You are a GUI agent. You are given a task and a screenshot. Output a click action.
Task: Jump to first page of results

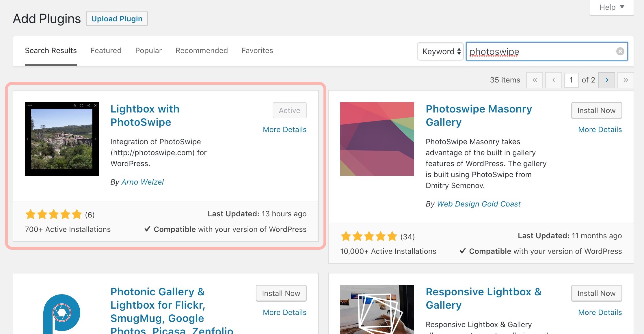pyautogui.click(x=535, y=80)
